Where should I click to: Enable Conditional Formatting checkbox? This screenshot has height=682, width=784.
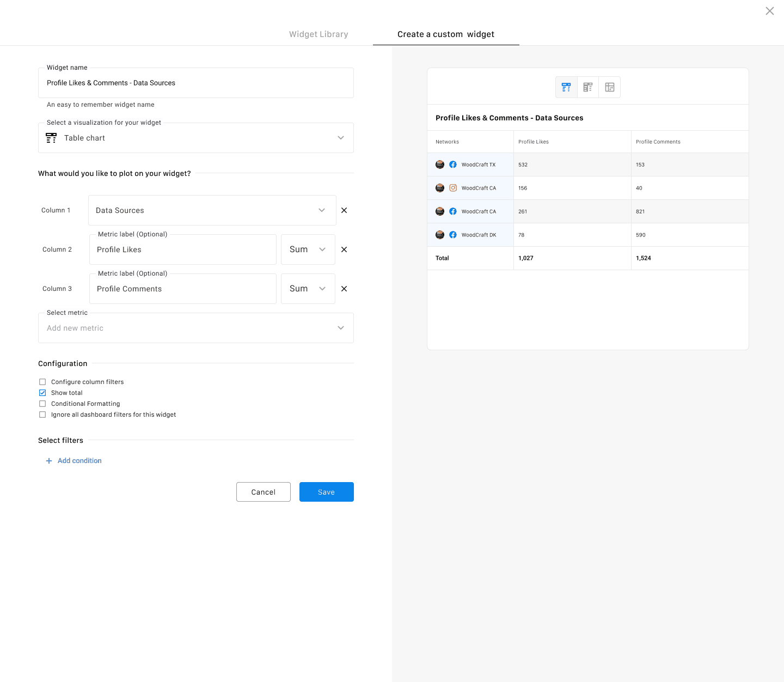click(42, 404)
